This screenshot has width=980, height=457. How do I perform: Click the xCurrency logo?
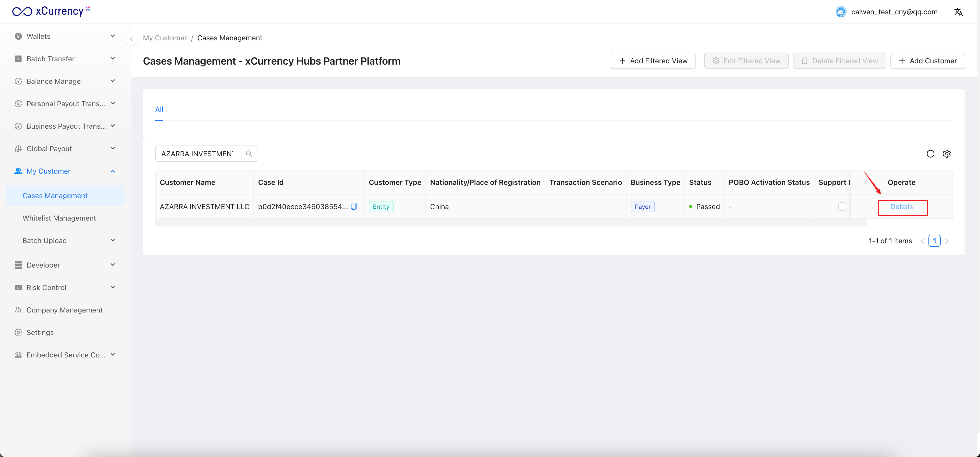[51, 11]
